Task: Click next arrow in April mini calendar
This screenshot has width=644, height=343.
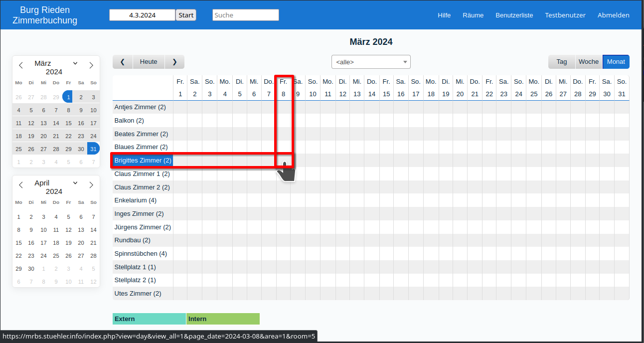Action: tap(91, 185)
